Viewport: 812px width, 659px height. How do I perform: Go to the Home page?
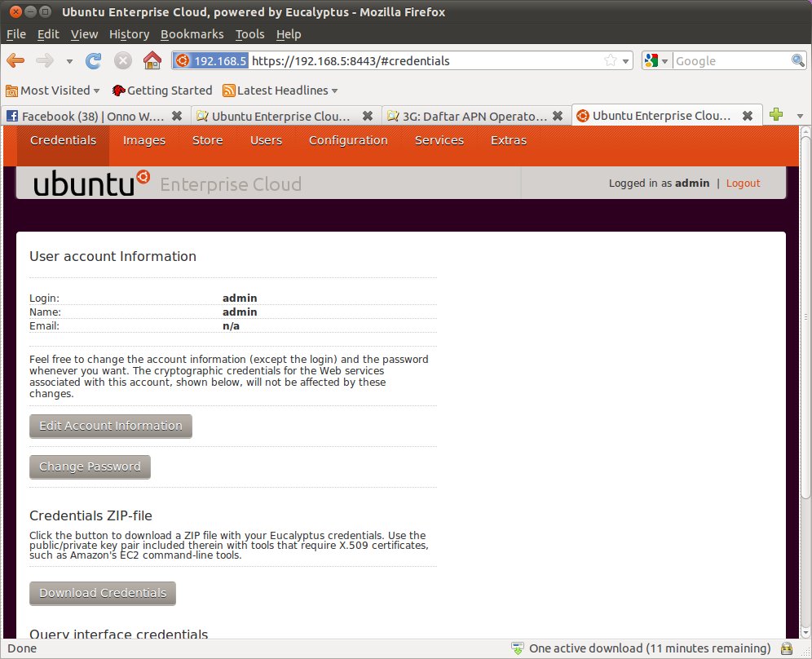click(x=152, y=60)
